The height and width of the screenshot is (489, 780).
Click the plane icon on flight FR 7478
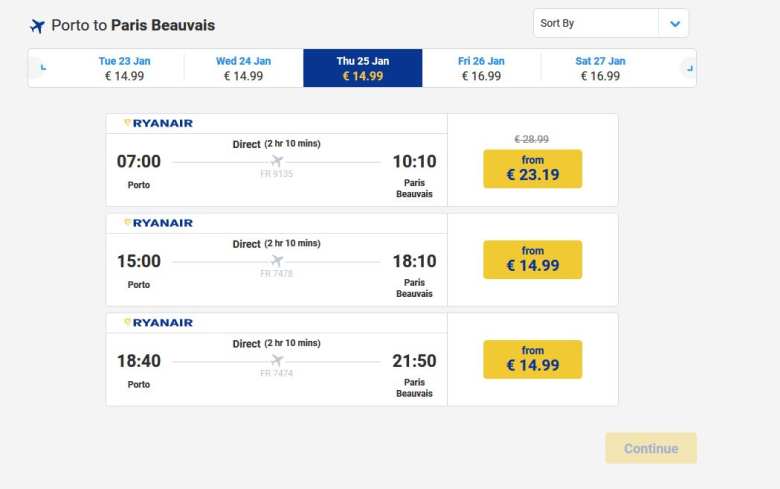click(x=277, y=261)
